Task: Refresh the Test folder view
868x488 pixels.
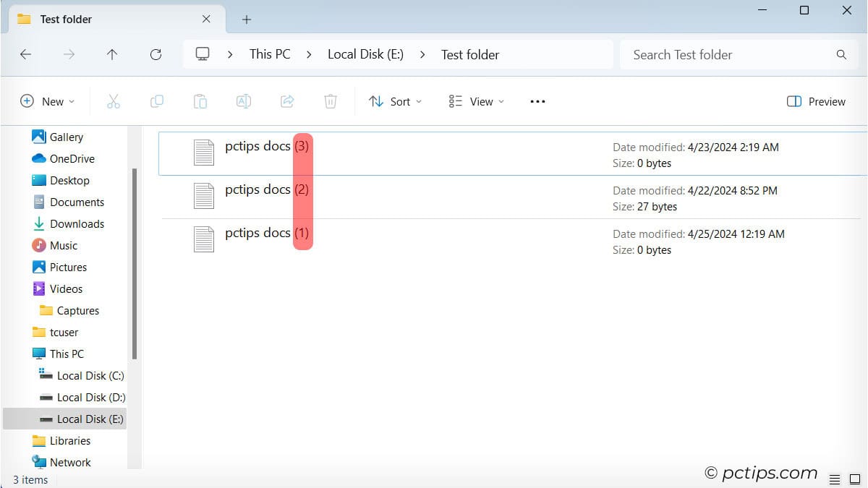Action: (x=156, y=54)
